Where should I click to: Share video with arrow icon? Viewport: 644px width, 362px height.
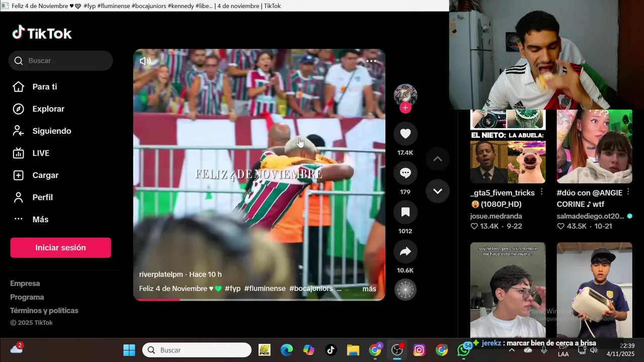(x=406, y=251)
